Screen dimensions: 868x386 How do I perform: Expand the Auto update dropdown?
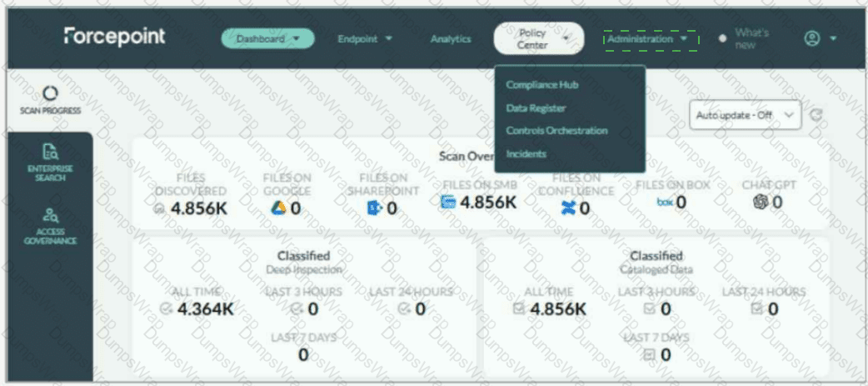tap(745, 115)
